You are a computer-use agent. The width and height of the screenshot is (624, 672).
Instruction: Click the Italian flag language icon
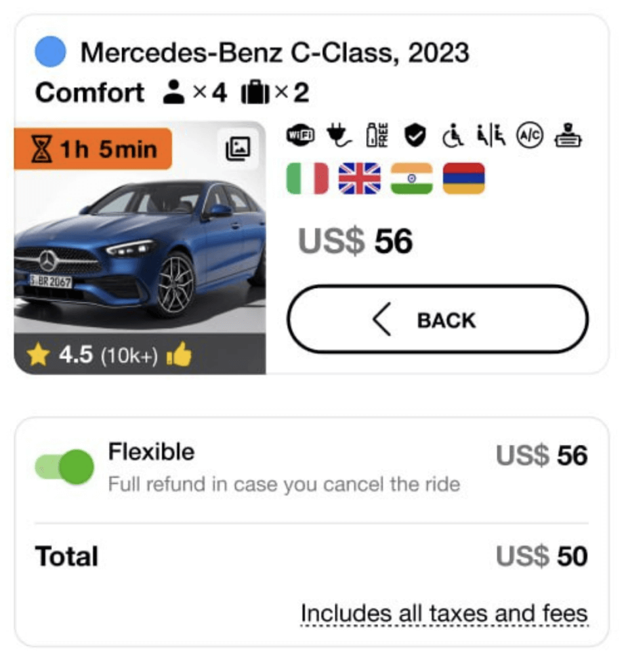(x=307, y=178)
